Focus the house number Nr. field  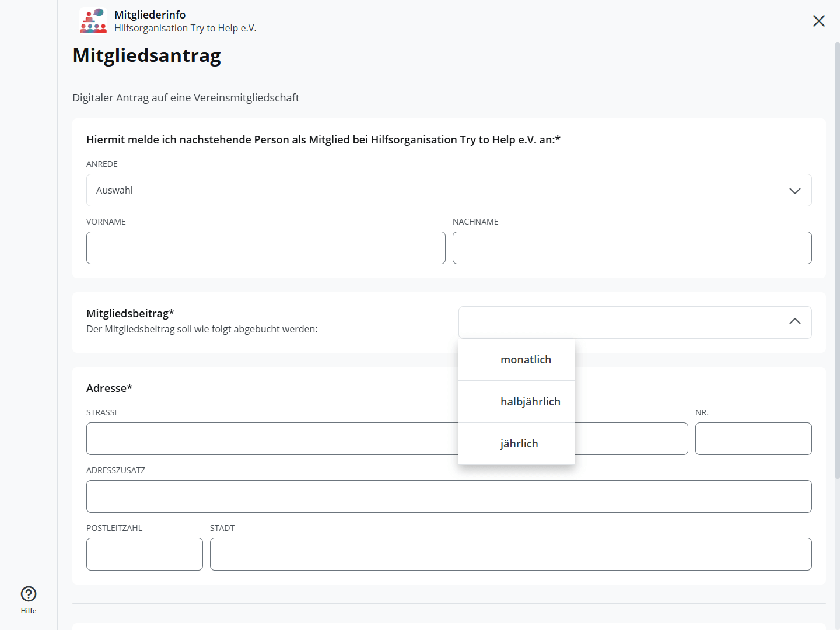753,439
